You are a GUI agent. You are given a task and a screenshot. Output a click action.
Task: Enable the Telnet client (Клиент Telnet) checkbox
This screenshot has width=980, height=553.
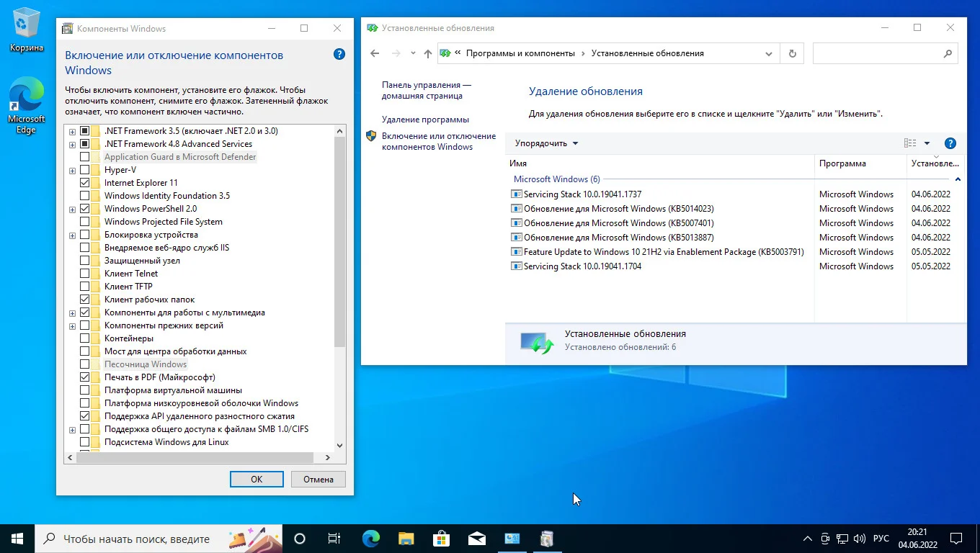click(85, 274)
